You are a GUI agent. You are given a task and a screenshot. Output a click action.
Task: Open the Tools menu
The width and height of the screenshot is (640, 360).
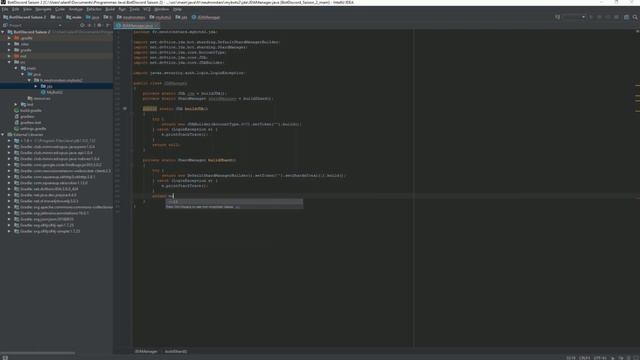click(134, 9)
